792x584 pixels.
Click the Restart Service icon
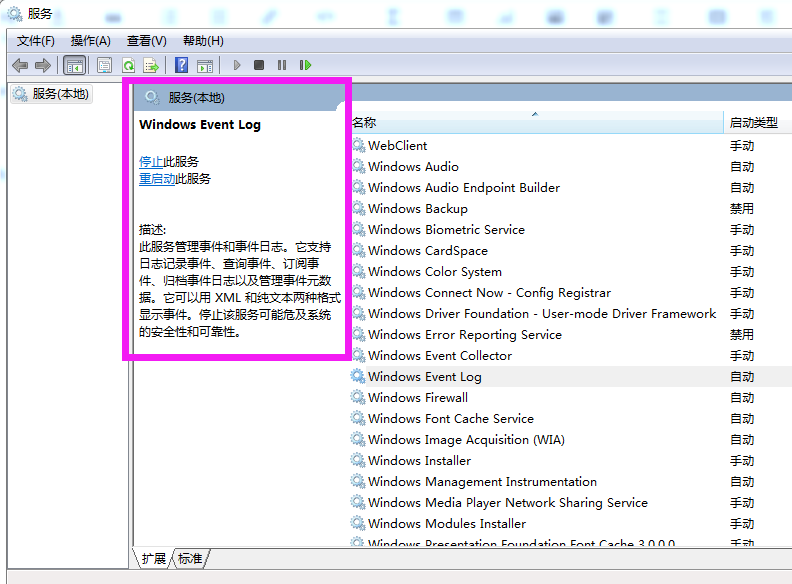[x=305, y=65]
